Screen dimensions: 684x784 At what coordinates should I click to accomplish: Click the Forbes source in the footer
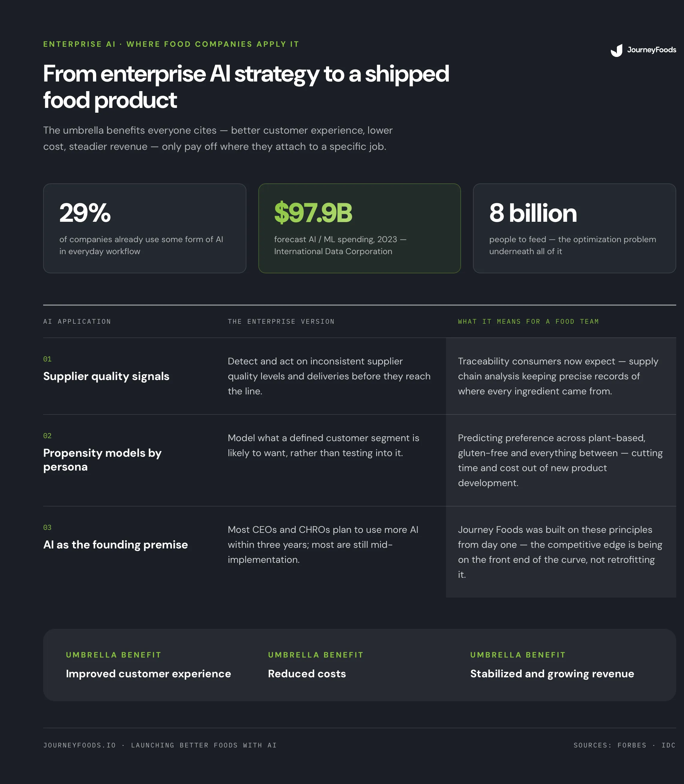[632, 745]
